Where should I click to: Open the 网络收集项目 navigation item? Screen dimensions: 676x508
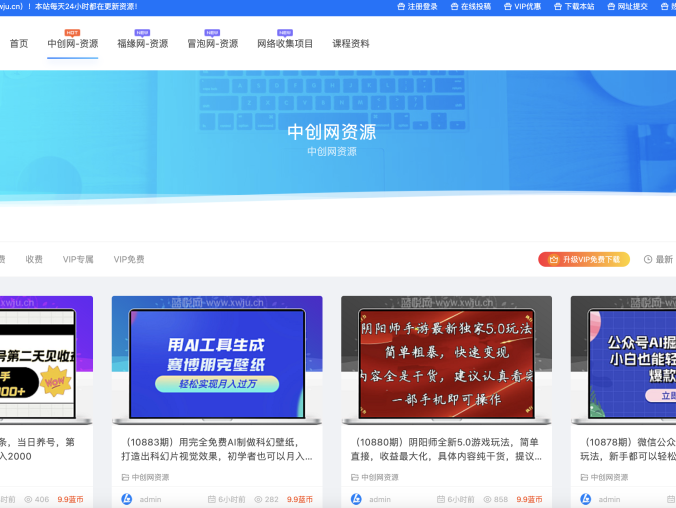[x=285, y=44]
